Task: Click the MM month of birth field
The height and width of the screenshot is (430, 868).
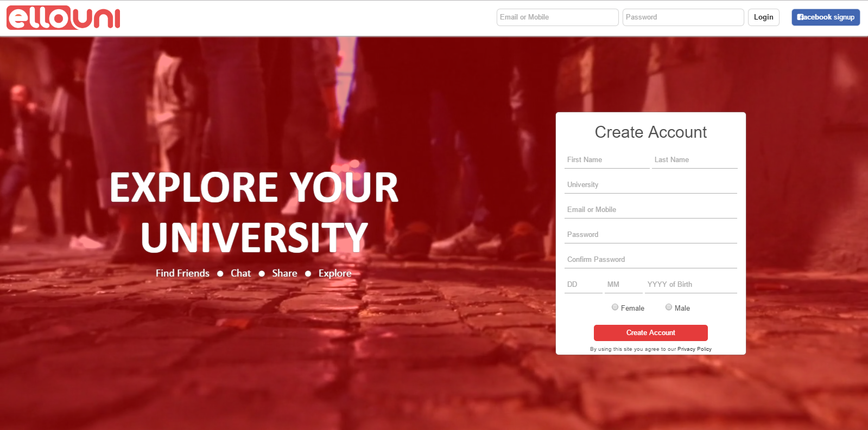Action: coord(624,285)
